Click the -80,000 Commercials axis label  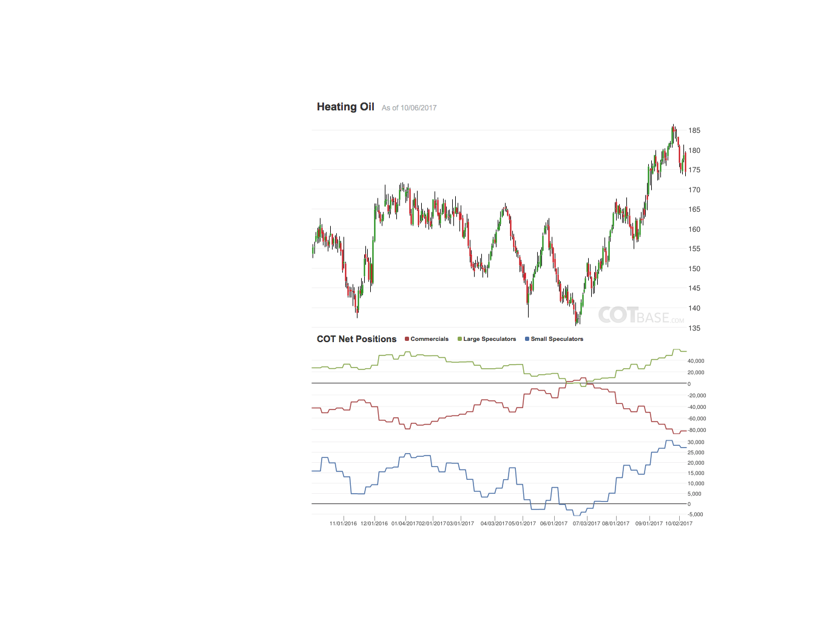[696, 430]
